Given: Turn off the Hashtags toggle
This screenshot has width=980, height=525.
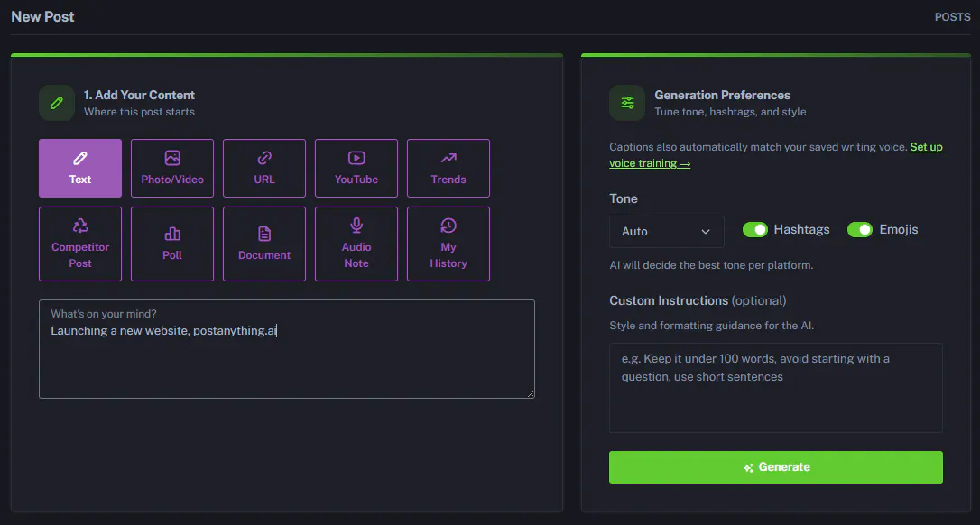Looking at the screenshot, I should tap(755, 229).
